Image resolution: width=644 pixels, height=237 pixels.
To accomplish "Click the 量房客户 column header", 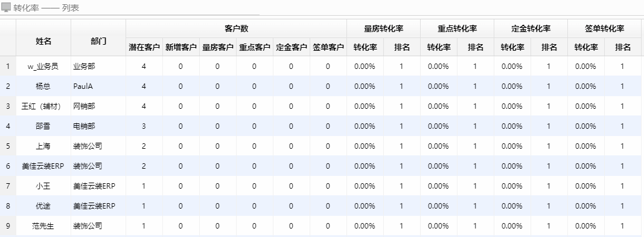I will coord(218,47).
